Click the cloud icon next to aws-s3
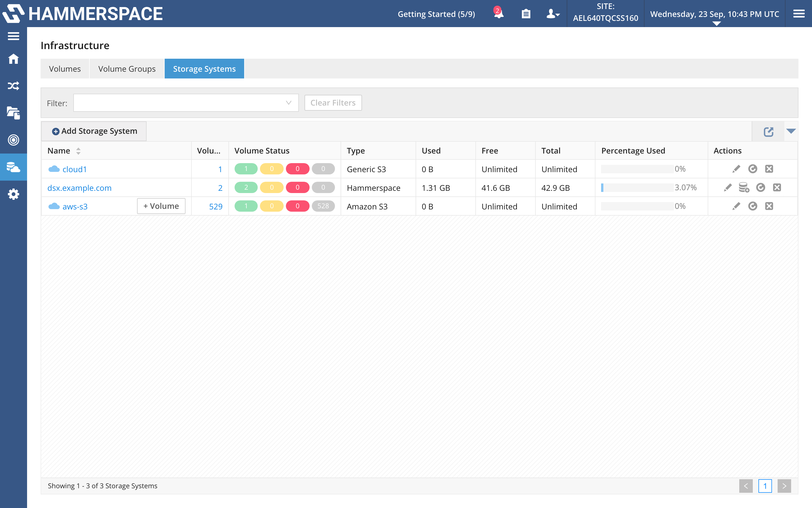This screenshot has width=812, height=508. (54, 206)
